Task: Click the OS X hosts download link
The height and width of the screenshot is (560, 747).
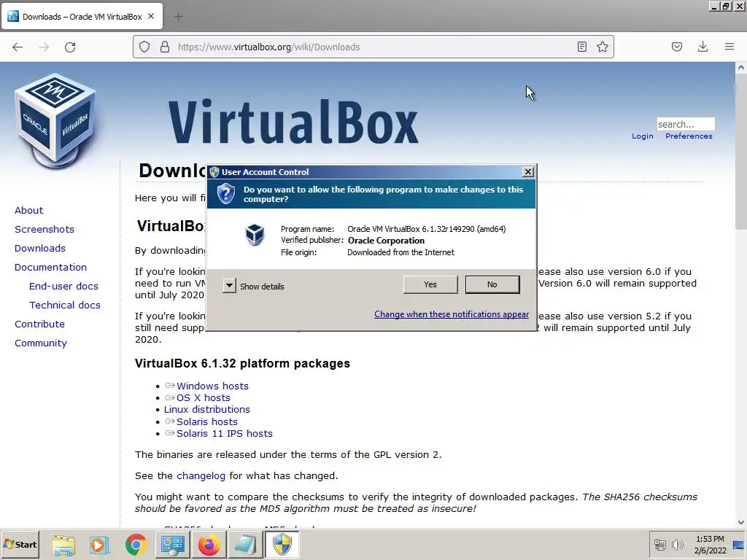Action: 204,398
